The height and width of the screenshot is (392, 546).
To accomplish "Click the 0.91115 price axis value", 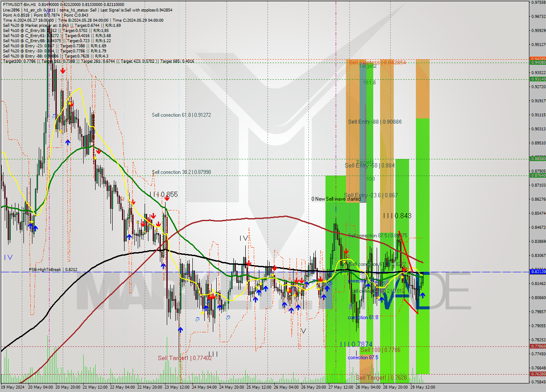I will click(538, 115).
